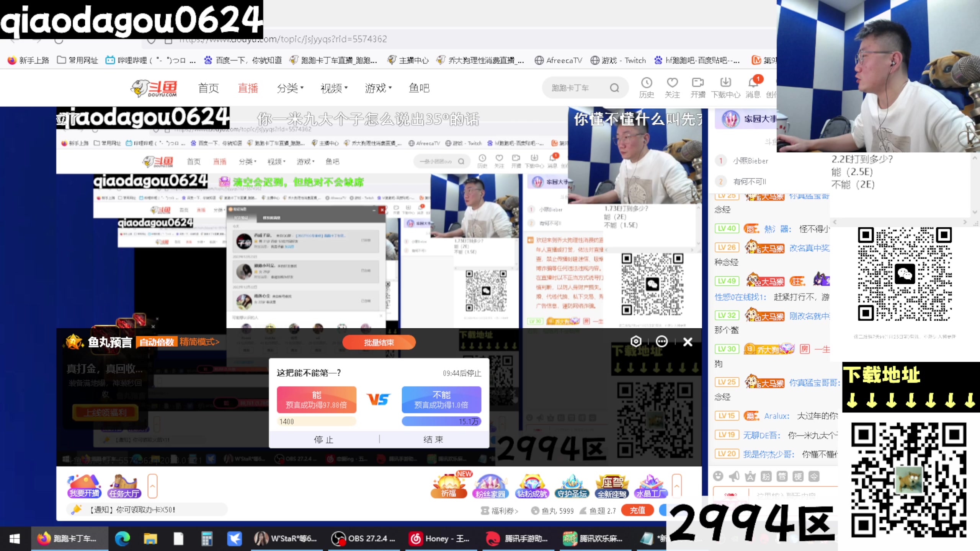Click the 粉 icon in chat toolbar

[x=766, y=476]
